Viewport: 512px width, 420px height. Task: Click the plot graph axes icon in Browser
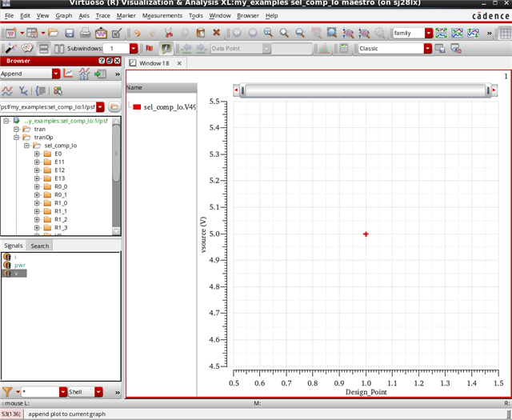point(68,74)
